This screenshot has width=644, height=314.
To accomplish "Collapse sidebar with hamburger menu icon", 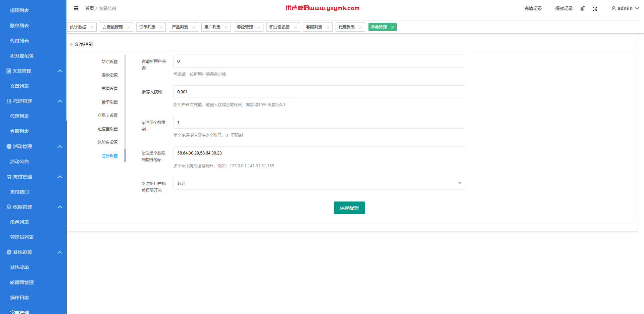I will click(76, 8).
